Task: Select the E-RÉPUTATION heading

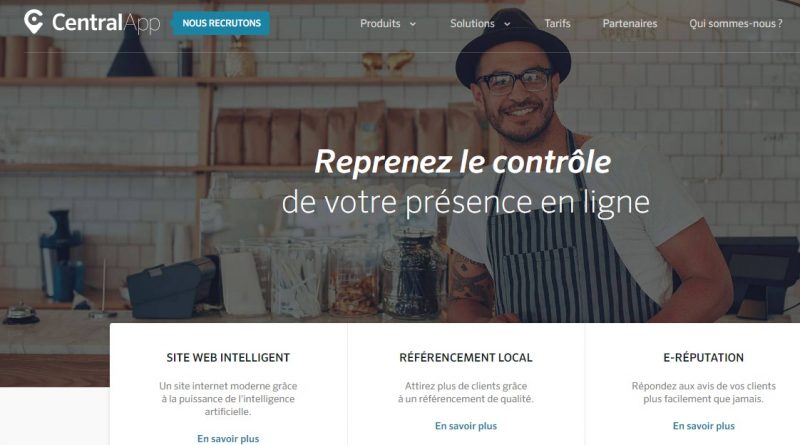Action: click(704, 358)
